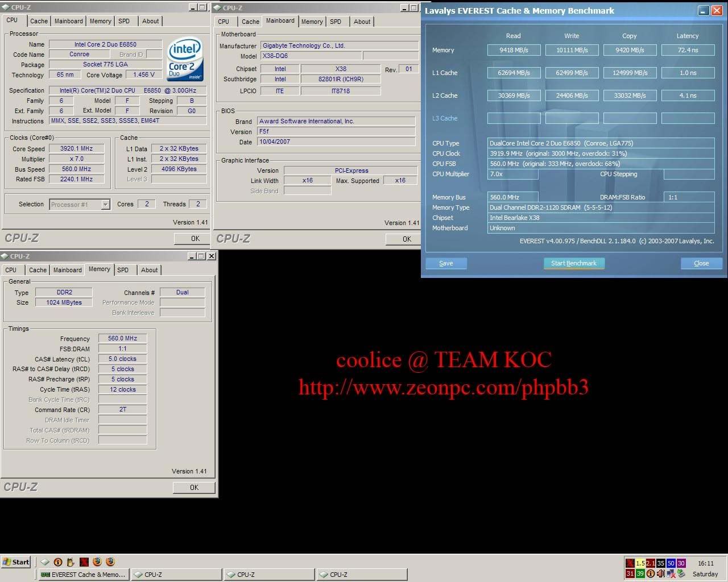Switch to EVEREST Cache & Memory taskbar button
This screenshot has height=582, width=728.
click(84, 575)
